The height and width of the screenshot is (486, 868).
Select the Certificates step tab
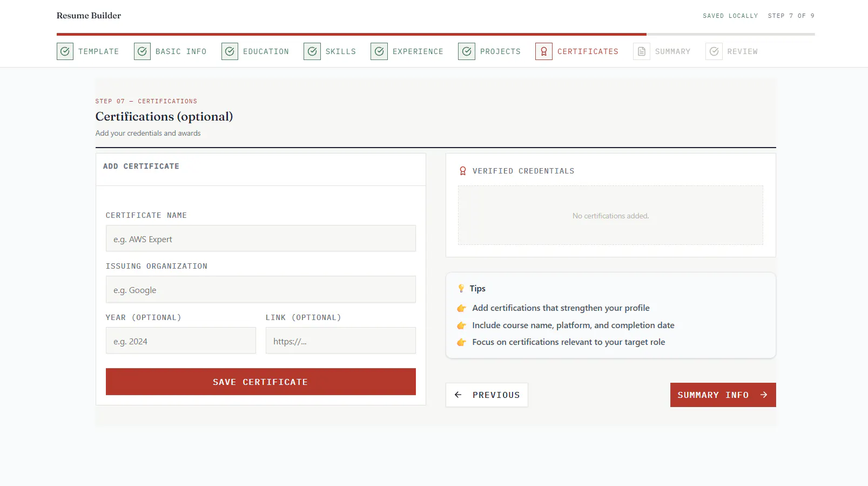tap(577, 51)
